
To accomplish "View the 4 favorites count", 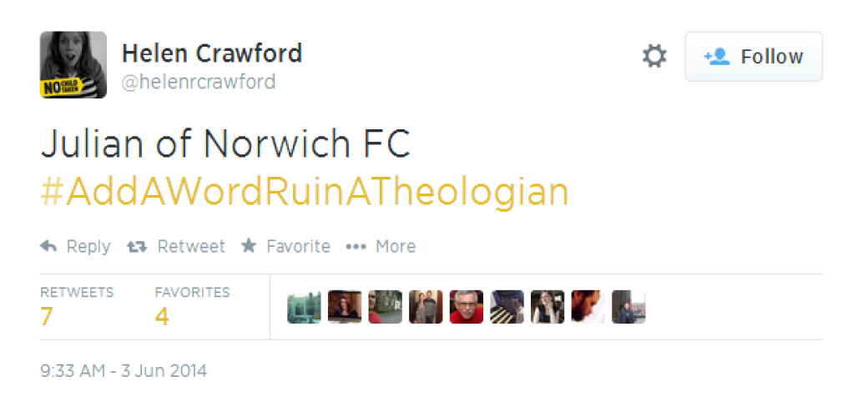I will 162,317.
